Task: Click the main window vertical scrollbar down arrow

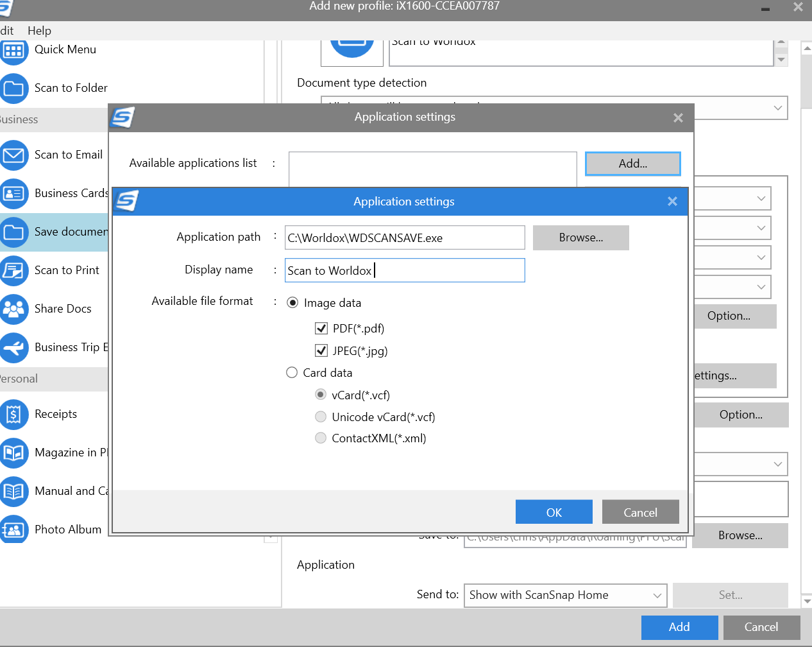Action: click(x=807, y=601)
